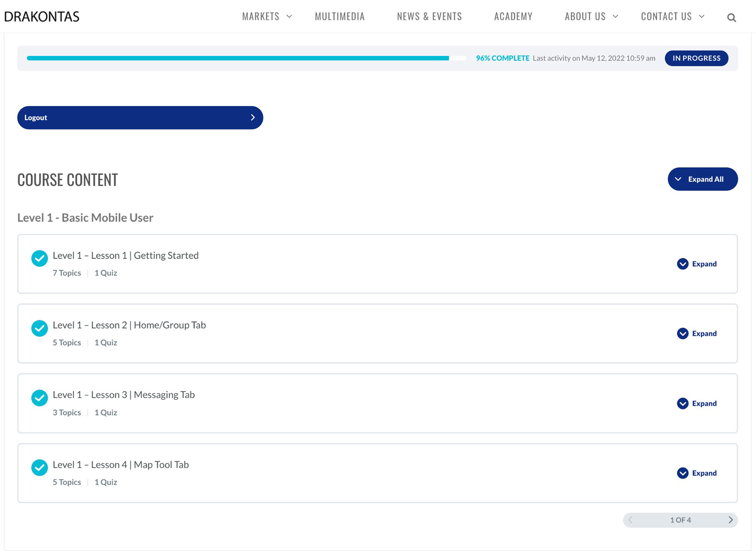Image resolution: width=756 pixels, height=554 pixels.
Task: Click the Logout button
Action: click(140, 117)
